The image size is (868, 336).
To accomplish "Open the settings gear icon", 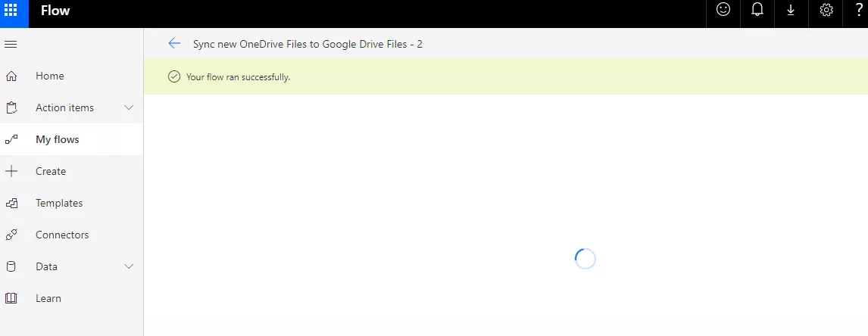I will [x=826, y=10].
